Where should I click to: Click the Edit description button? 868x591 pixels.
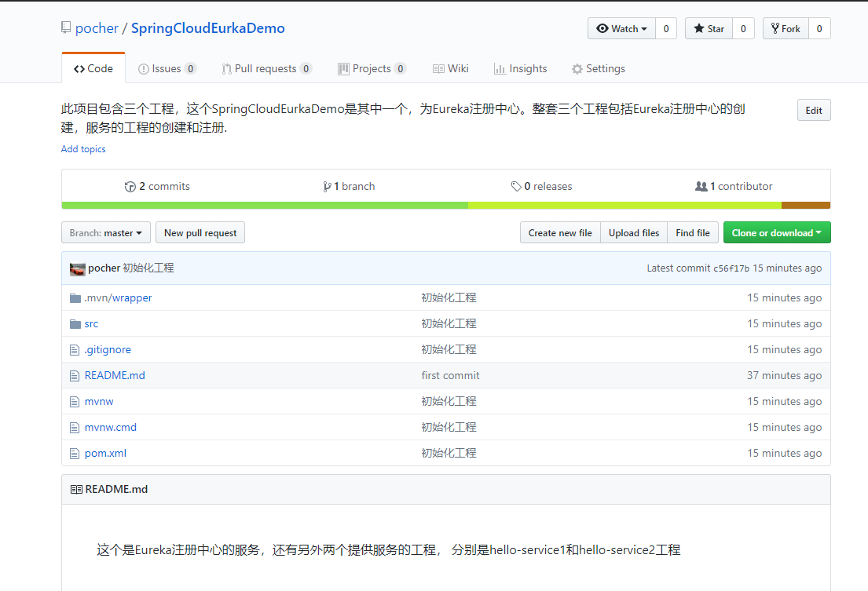tap(814, 110)
